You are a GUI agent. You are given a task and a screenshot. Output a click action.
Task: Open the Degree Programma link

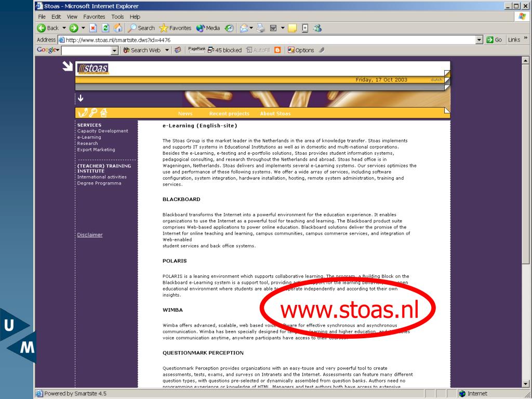click(x=99, y=183)
